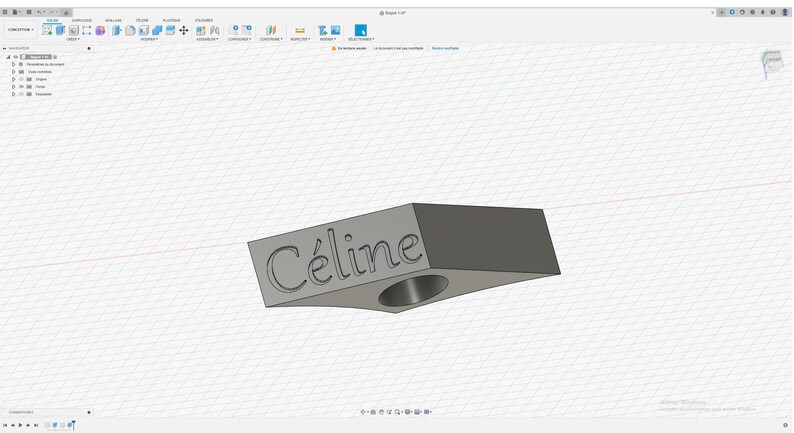Select the Offset Plane construct tool
Image resolution: width=794 pixels, height=433 pixels.
click(x=271, y=30)
